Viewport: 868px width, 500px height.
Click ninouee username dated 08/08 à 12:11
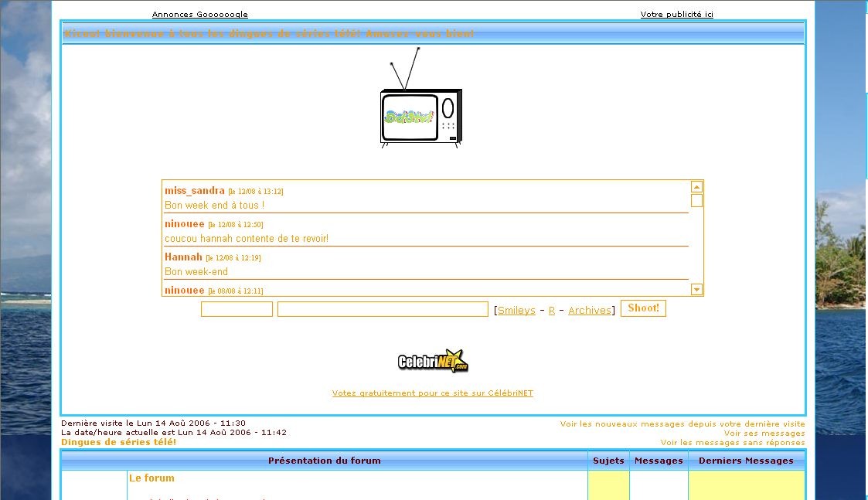pyautogui.click(x=184, y=290)
